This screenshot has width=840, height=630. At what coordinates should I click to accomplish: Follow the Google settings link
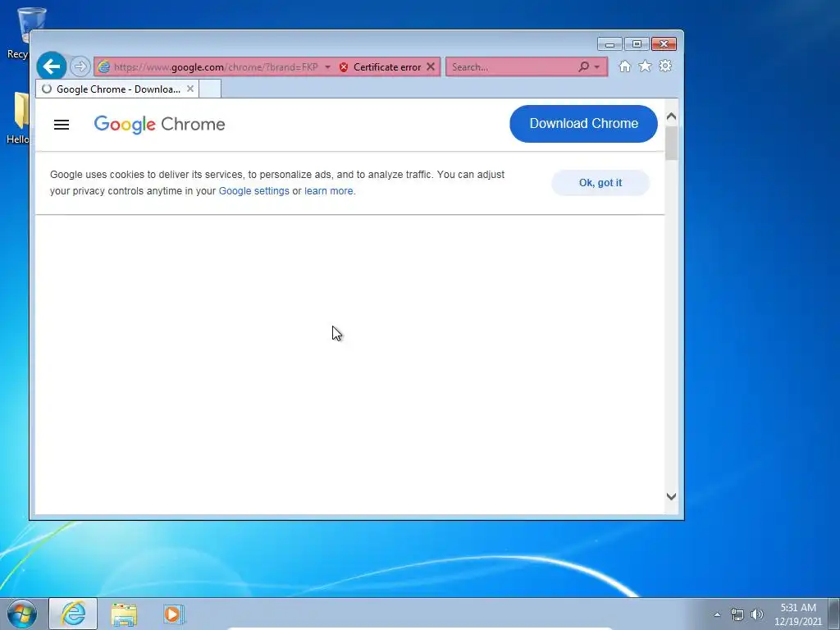[x=254, y=191]
